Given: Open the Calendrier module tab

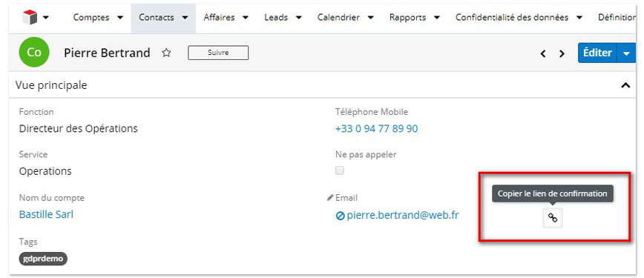Looking at the screenshot, I should tap(338, 17).
